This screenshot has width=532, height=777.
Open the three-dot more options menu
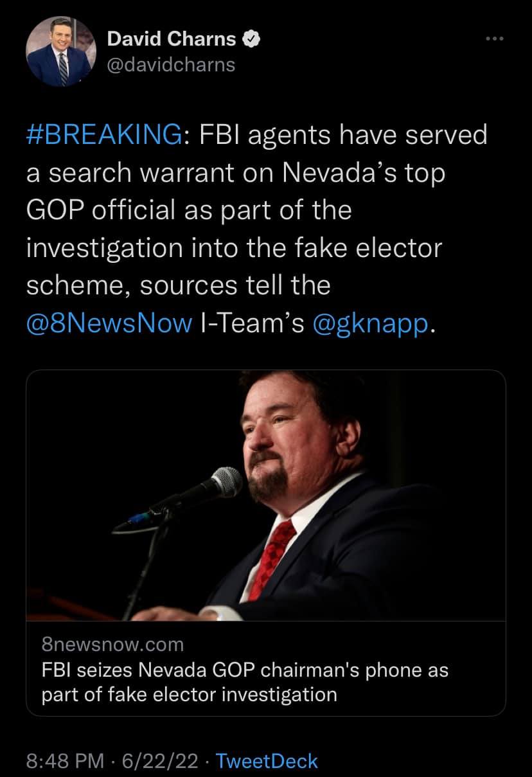pos(495,40)
